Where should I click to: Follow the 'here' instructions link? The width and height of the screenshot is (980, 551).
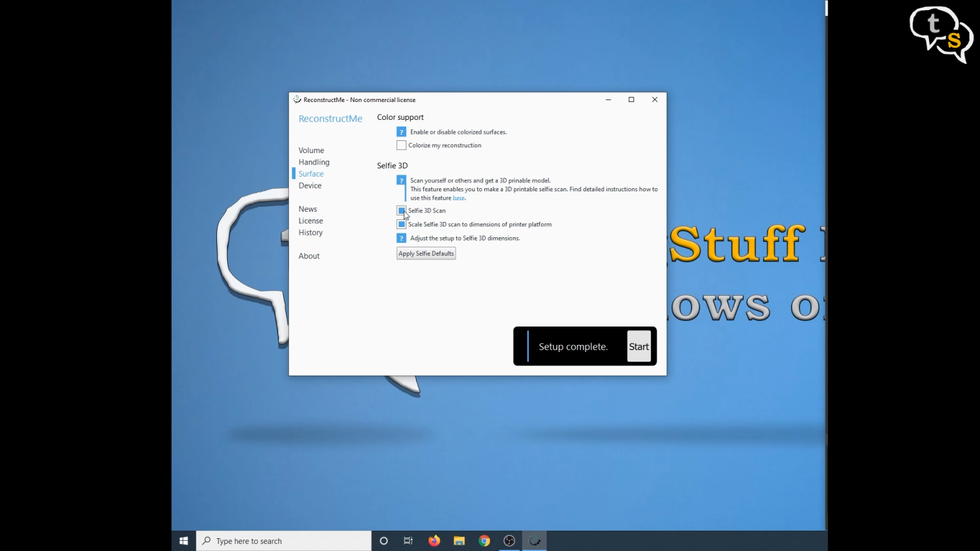pyautogui.click(x=459, y=198)
